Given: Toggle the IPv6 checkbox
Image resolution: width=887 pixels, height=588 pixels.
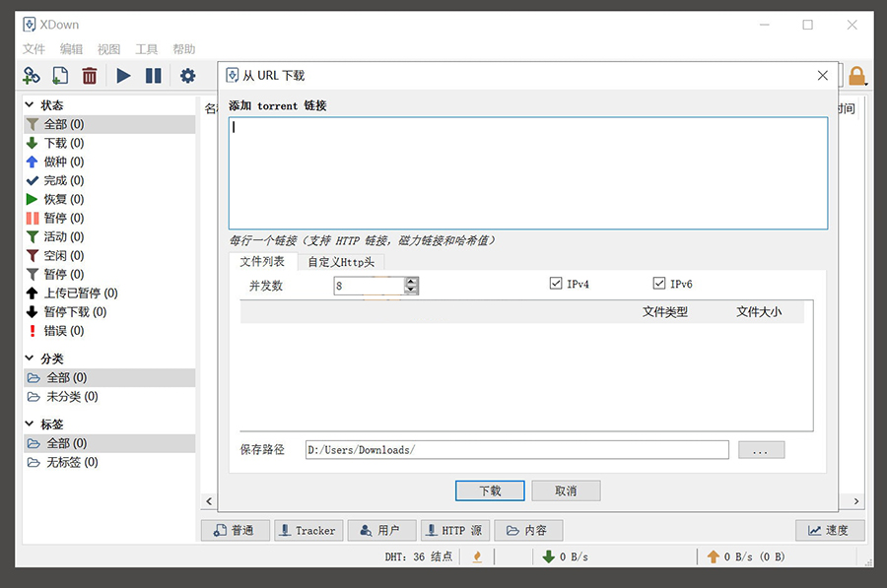Looking at the screenshot, I should (x=659, y=284).
